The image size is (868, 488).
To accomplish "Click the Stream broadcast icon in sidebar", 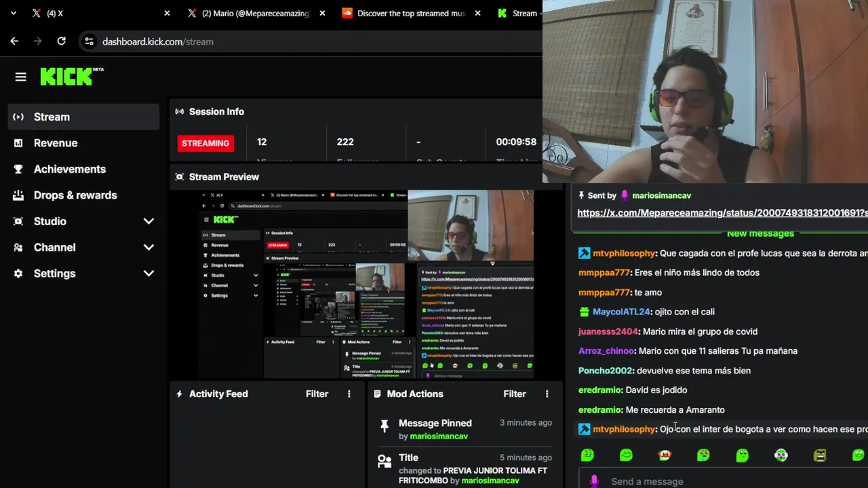I will pos(18,117).
